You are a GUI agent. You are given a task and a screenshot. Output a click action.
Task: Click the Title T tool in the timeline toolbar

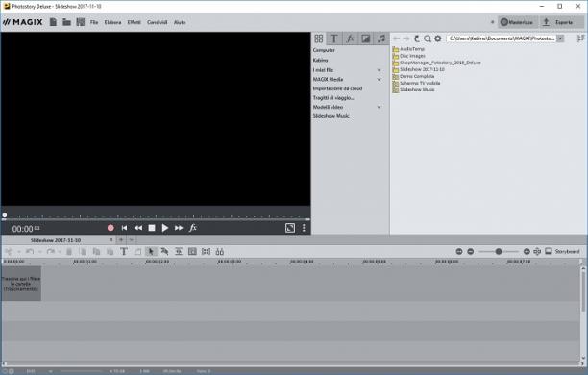(124, 252)
